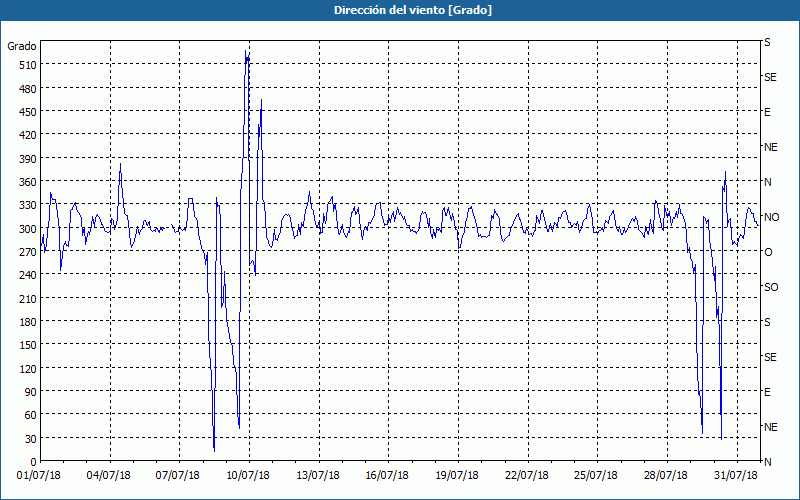Click the bottom 'N' compass label on the right axis
The height and width of the screenshot is (500, 800).
coord(768,462)
